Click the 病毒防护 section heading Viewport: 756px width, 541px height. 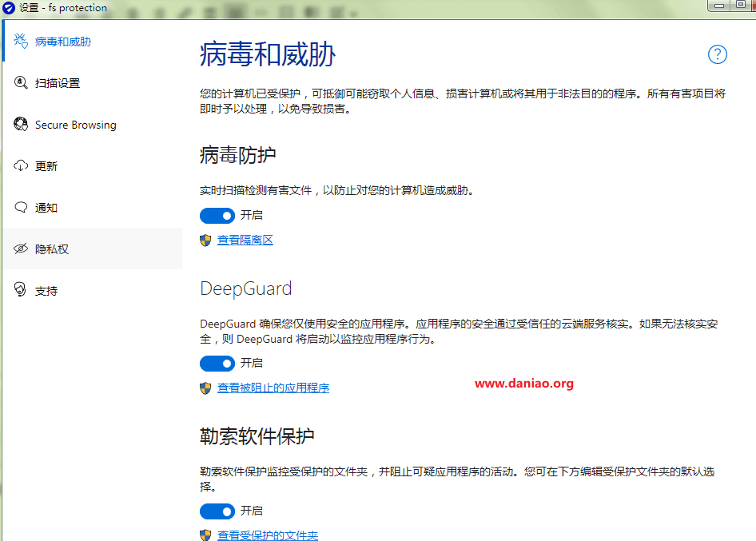click(x=237, y=155)
